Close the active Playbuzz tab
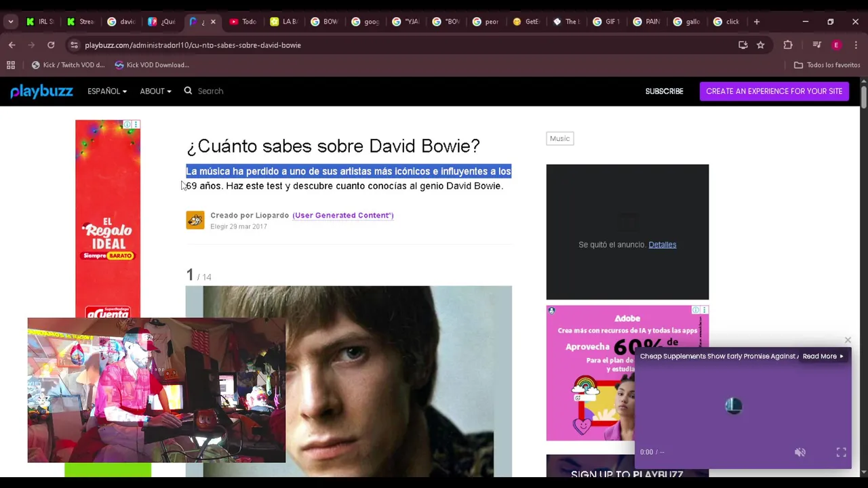868x488 pixels. [x=213, y=22]
